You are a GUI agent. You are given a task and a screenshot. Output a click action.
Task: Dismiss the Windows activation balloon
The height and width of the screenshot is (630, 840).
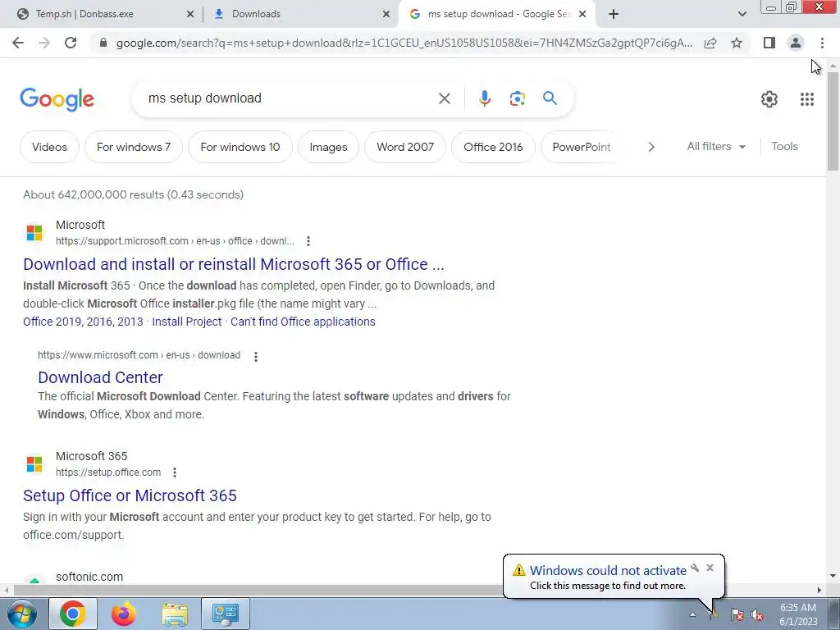(710, 568)
